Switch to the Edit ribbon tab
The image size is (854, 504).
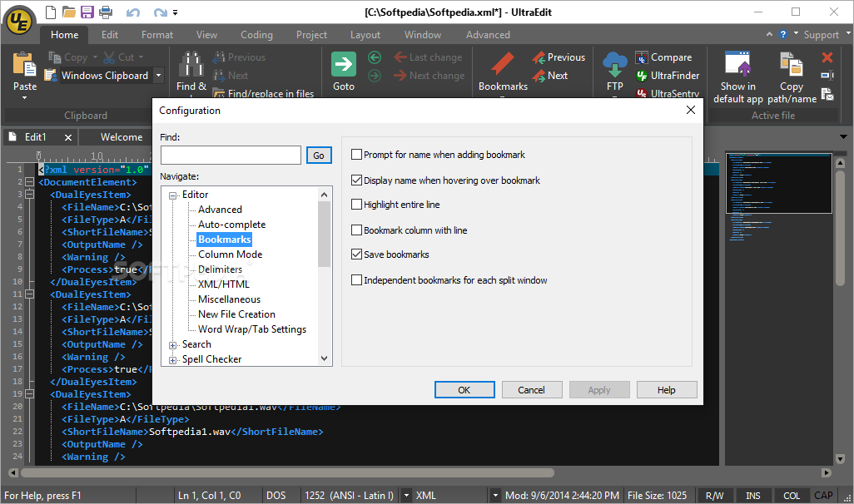coord(110,35)
